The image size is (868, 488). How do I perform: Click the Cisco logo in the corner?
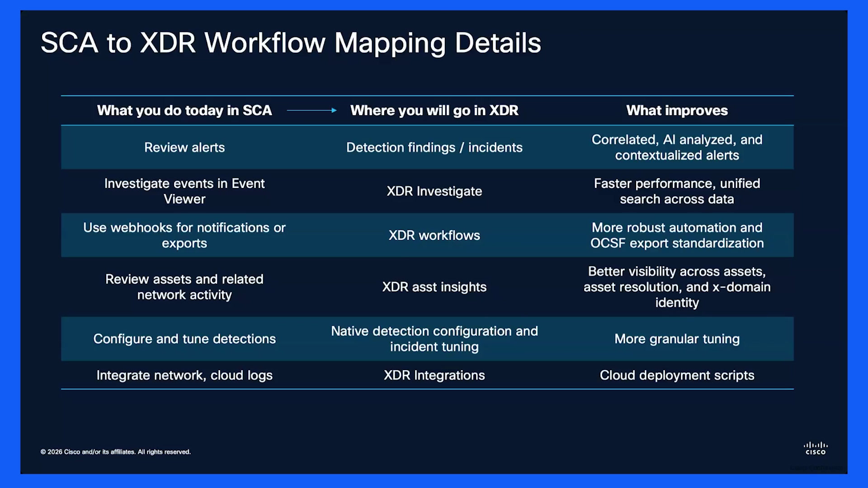point(816,448)
